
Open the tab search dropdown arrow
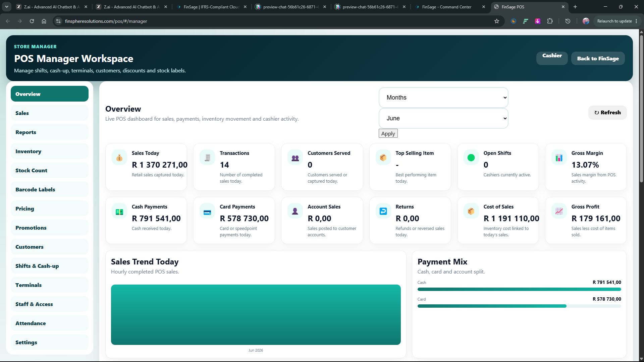click(x=6, y=7)
